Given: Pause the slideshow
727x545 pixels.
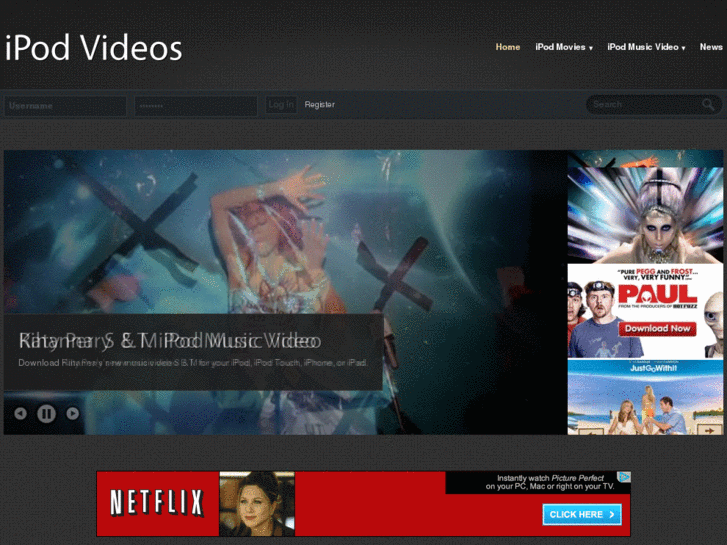Looking at the screenshot, I should coord(46,413).
